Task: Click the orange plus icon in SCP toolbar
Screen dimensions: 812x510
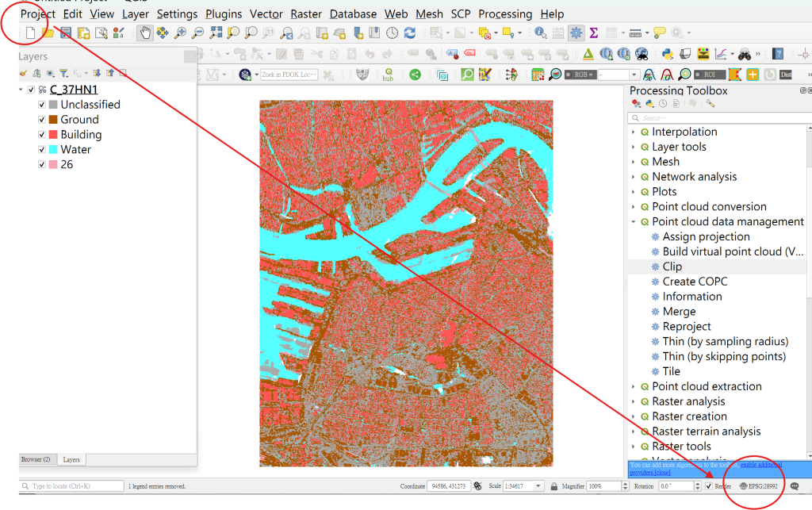Action: (753, 75)
